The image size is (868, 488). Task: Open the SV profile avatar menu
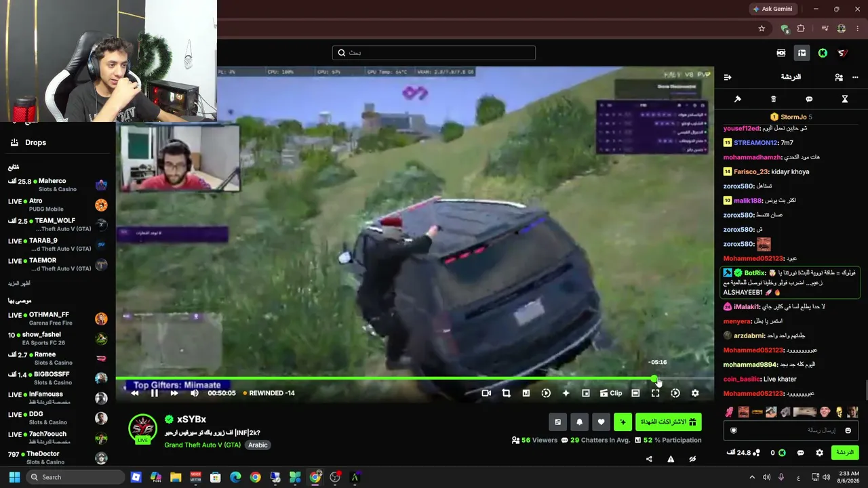point(843,53)
